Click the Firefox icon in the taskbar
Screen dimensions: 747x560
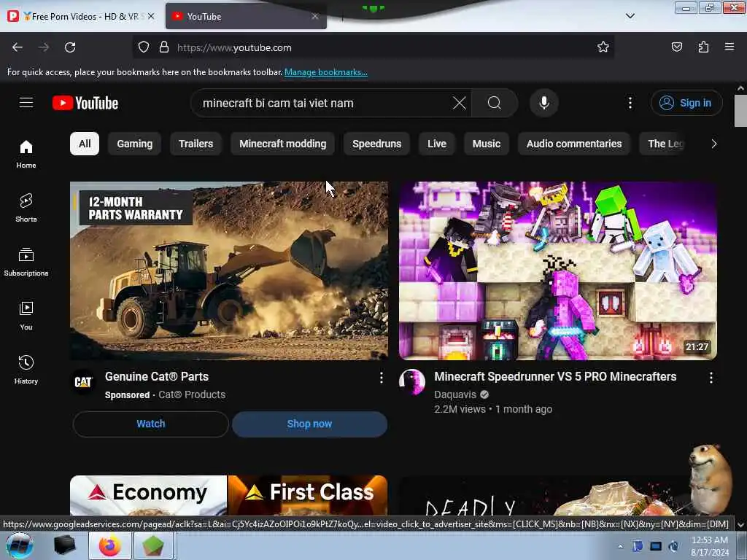coord(109,545)
